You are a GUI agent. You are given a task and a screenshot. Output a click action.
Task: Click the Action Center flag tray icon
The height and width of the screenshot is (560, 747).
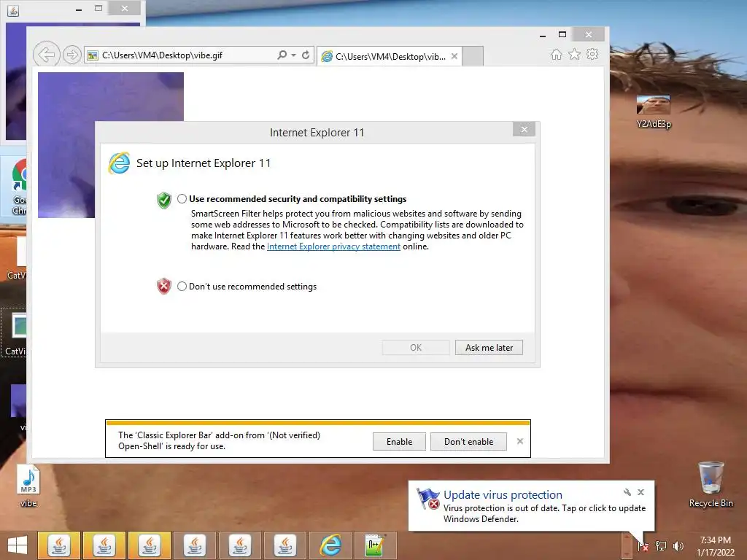[643, 545]
